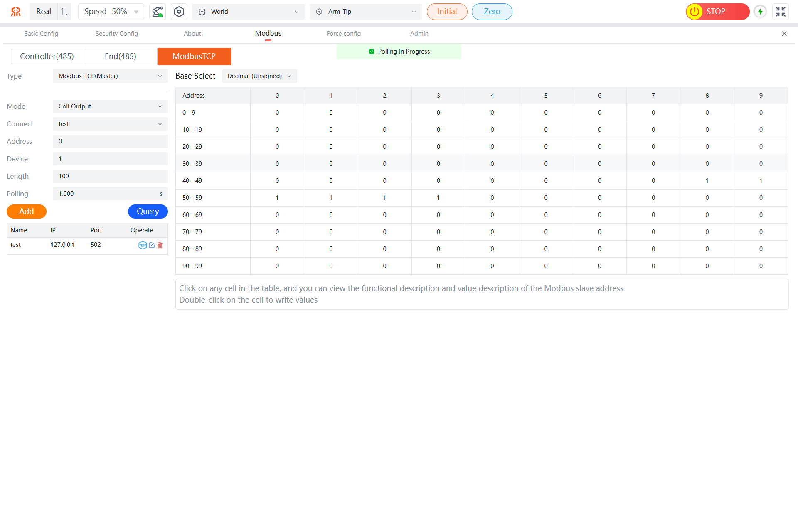Open the Security Config tab
This screenshot has width=798, height=532.
click(116, 34)
